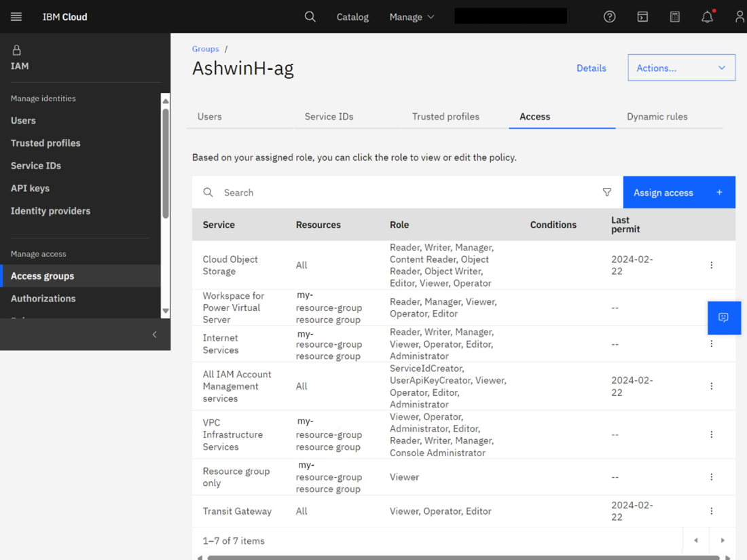747x560 pixels.
Task: Switch to the Trusted profiles tab
Action: click(x=445, y=116)
